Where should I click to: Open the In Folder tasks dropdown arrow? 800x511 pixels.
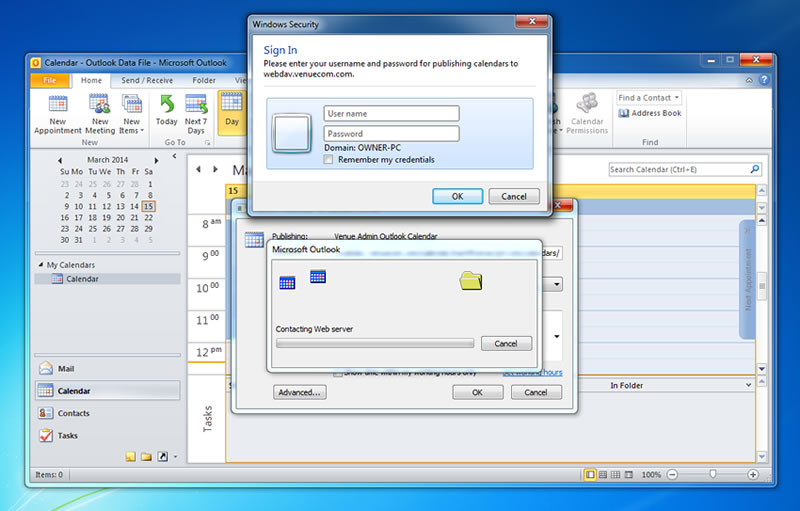click(748, 385)
